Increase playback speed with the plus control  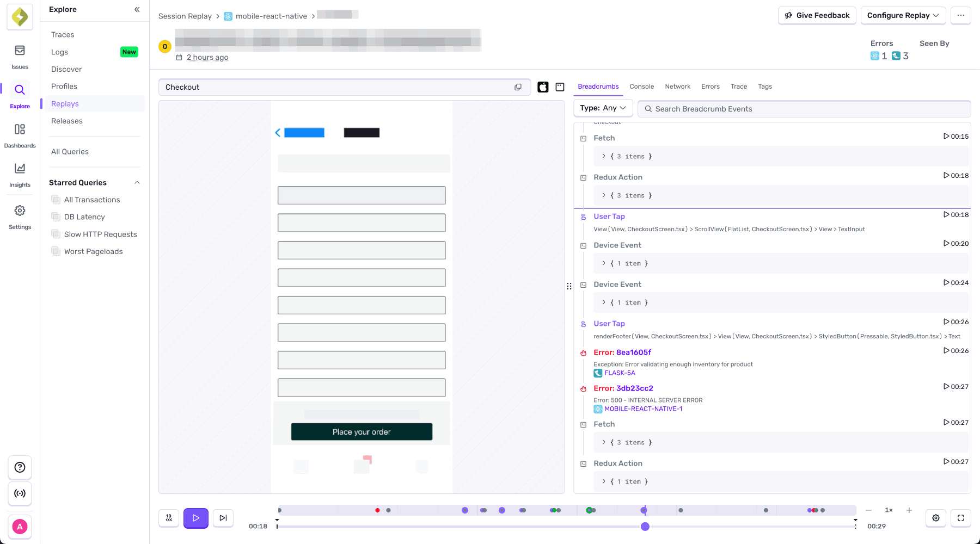(x=909, y=510)
